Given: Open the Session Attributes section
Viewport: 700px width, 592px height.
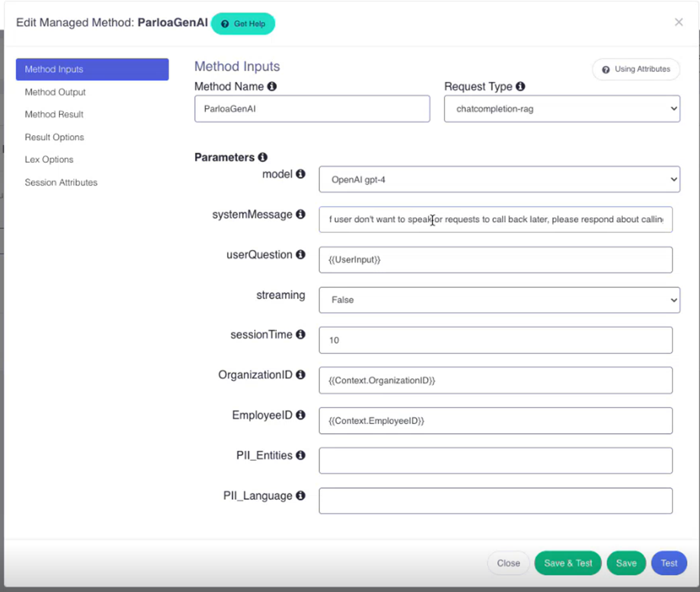Looking at the screenshot, I should tap(61, 183).
